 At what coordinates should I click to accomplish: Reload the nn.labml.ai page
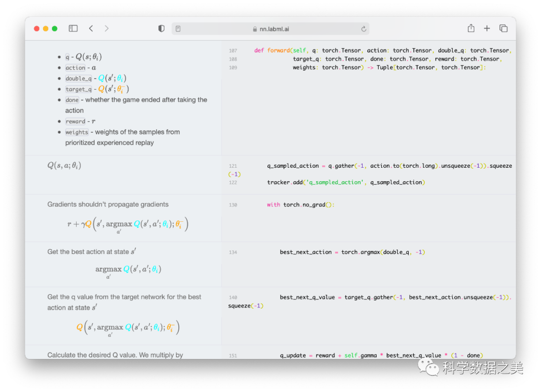point(363,29)
